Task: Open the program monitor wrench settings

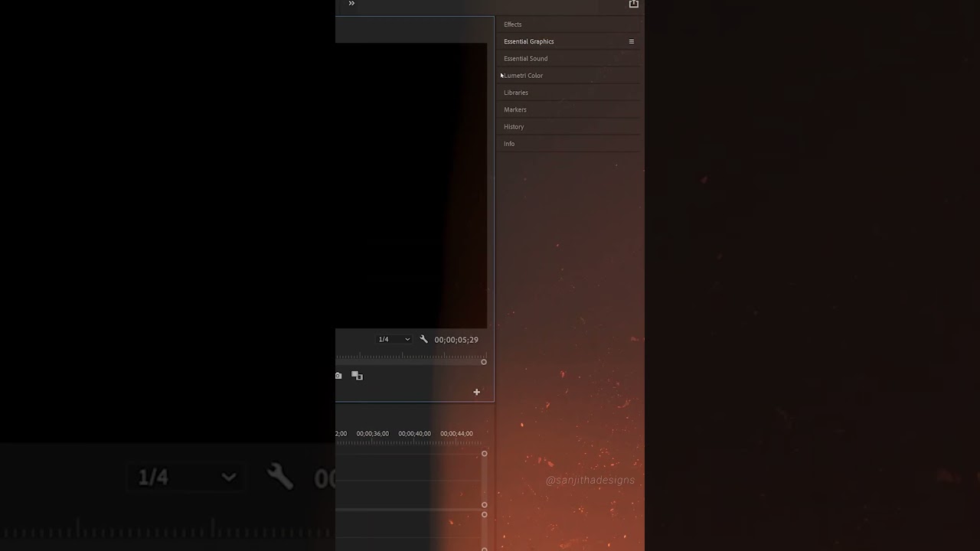Action: pos(423,339)
